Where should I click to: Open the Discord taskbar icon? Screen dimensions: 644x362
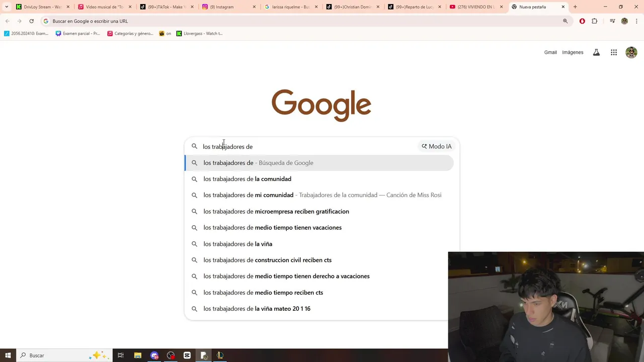pos(154,355)
